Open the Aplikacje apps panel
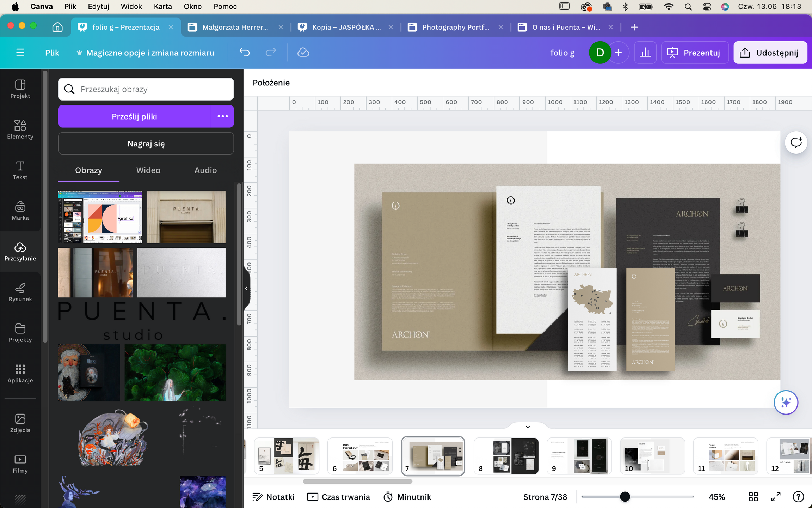Viewport: 812px width, 508px height. 20,373
